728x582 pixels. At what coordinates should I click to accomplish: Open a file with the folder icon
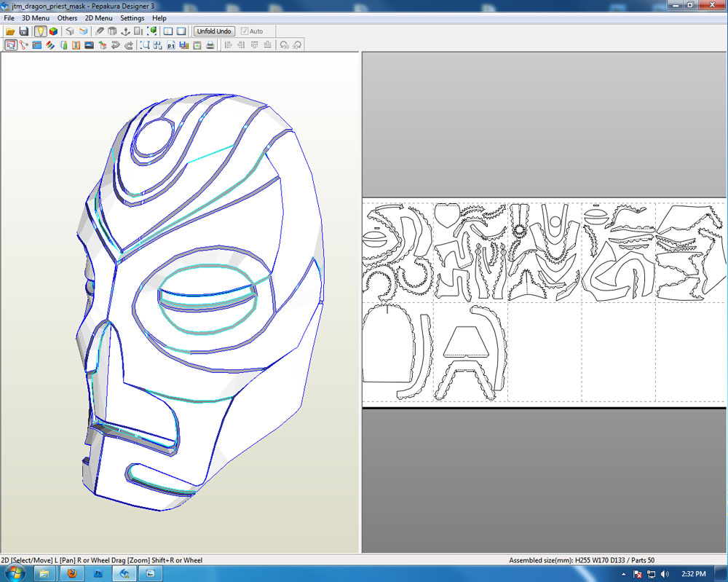coord(10,31)
